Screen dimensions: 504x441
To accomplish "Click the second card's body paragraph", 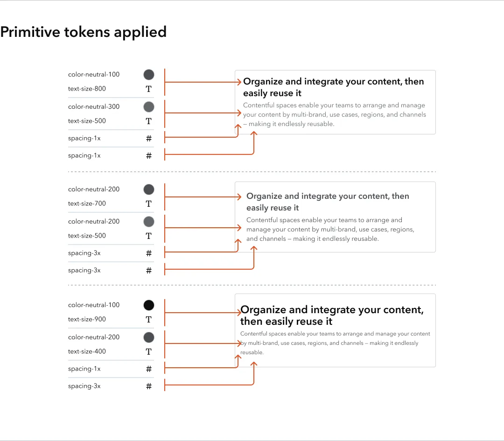I will click(x=330, y=230).
